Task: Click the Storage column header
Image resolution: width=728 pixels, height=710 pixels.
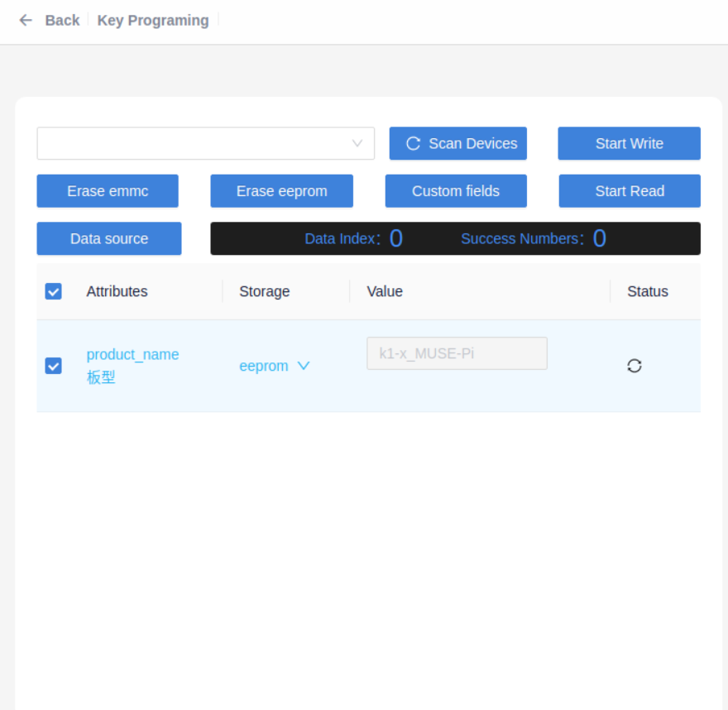Action: click(x=265, y=291)
